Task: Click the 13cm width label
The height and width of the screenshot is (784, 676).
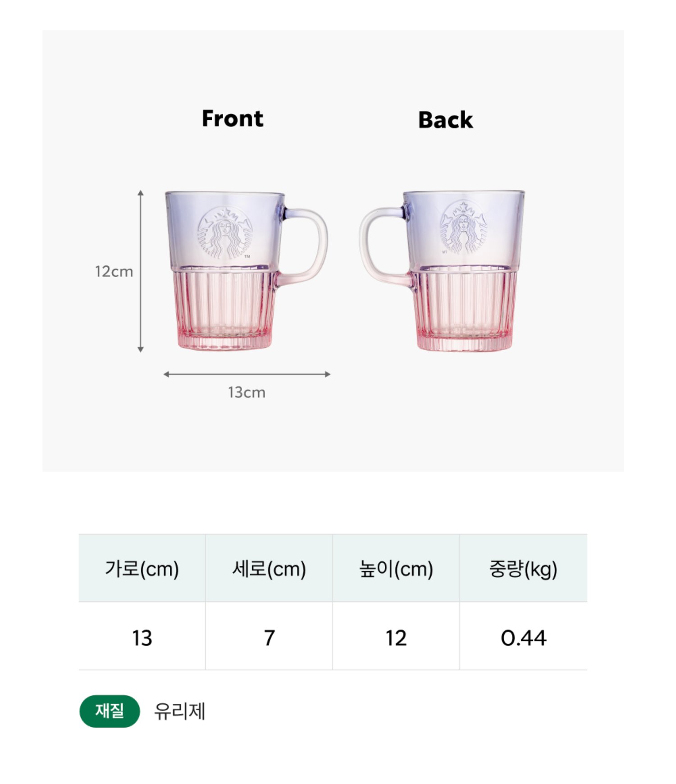Action: coord(247,392)
